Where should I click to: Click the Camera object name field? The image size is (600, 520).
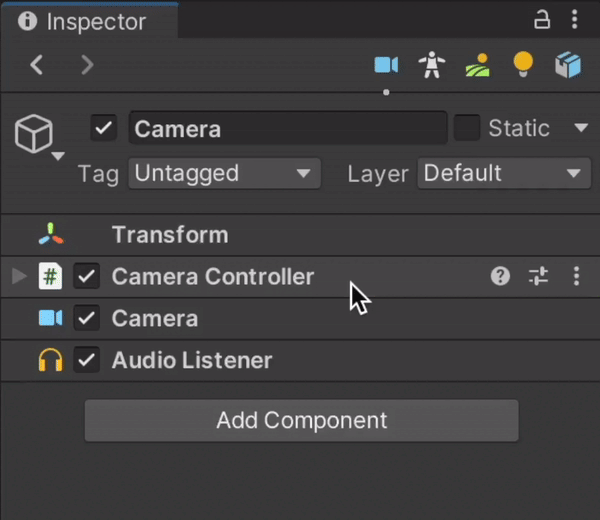click(x=287, y=128)
